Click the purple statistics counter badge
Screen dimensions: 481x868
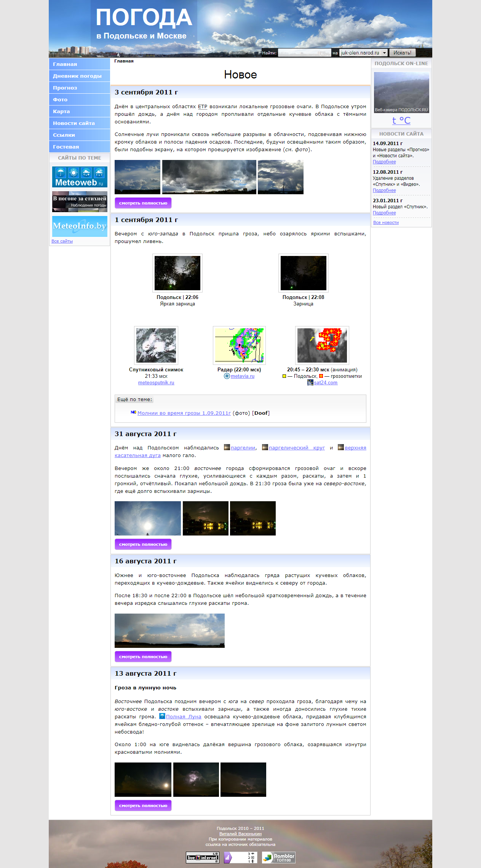click(x=241, y=857)
